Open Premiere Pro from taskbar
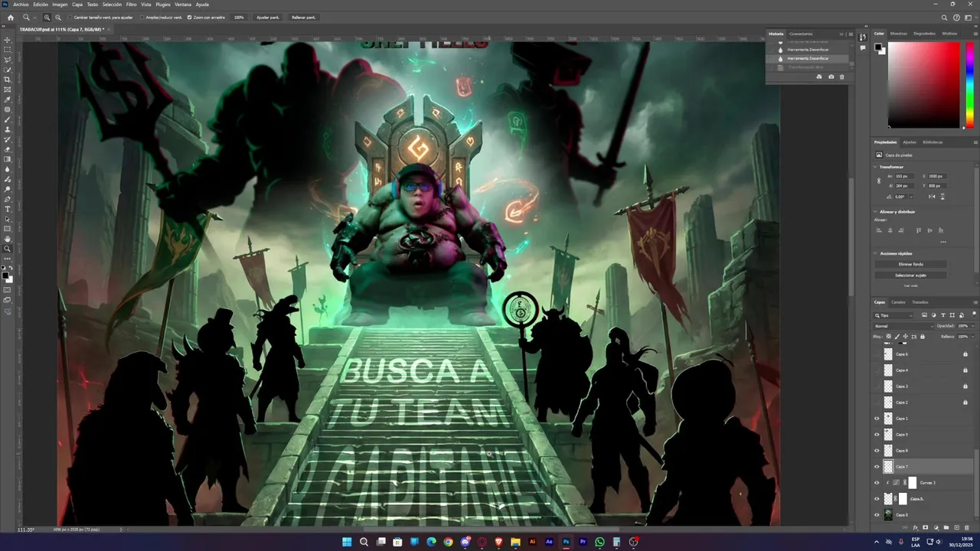Image resolution: width=980 pixels, height=551 pixels. pos(583,542)
